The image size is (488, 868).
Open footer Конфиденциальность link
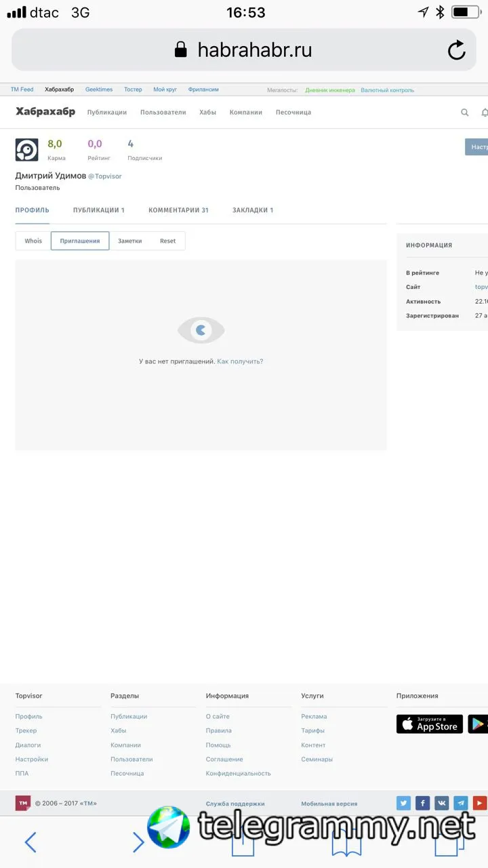[239, 774]
